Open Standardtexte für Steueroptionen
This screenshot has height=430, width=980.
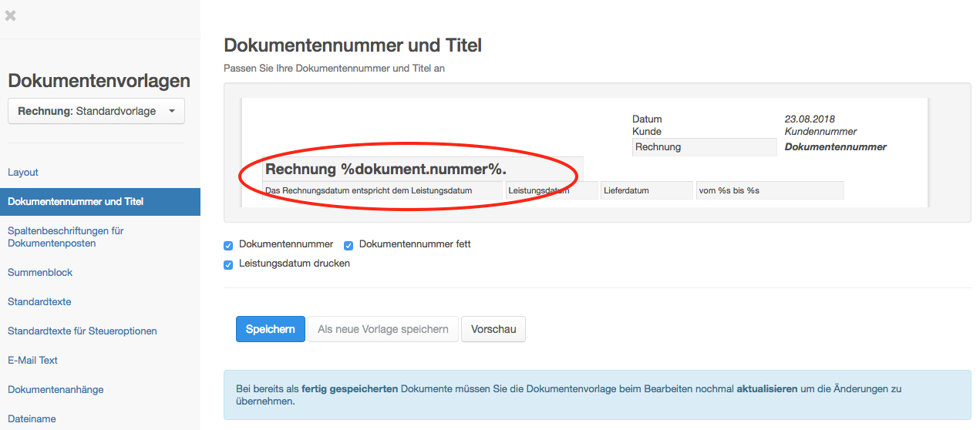(x=83, y=331)
